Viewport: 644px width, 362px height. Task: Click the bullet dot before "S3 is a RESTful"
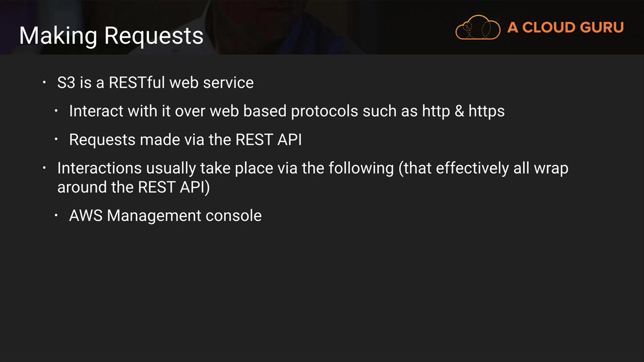pyautogui.click(x=45, y=82)
